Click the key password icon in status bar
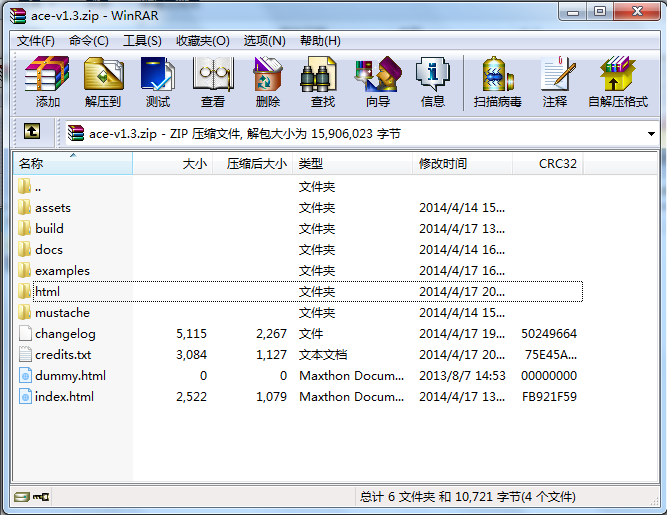The height and width of the screenshot is (515, 667). [x=41, y=497]
